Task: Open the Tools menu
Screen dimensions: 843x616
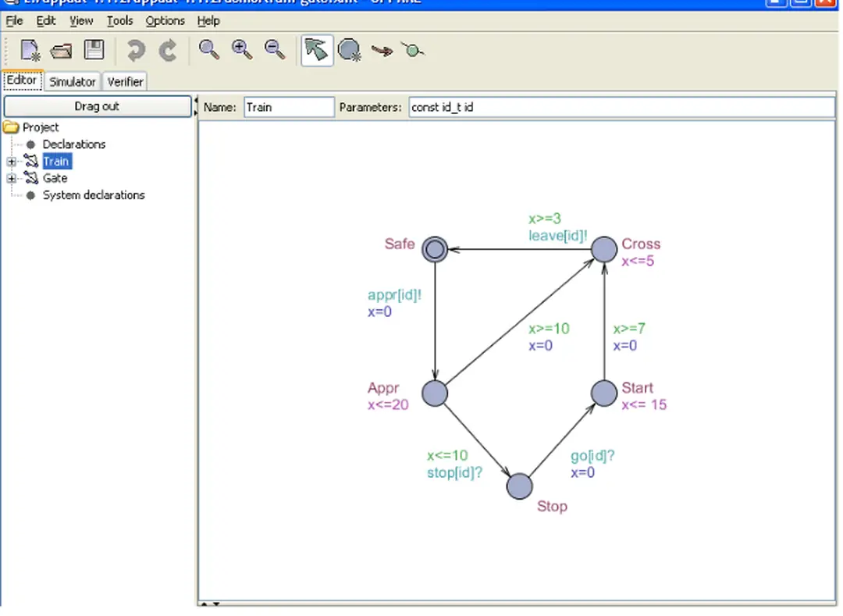Action: coord(119,21)
